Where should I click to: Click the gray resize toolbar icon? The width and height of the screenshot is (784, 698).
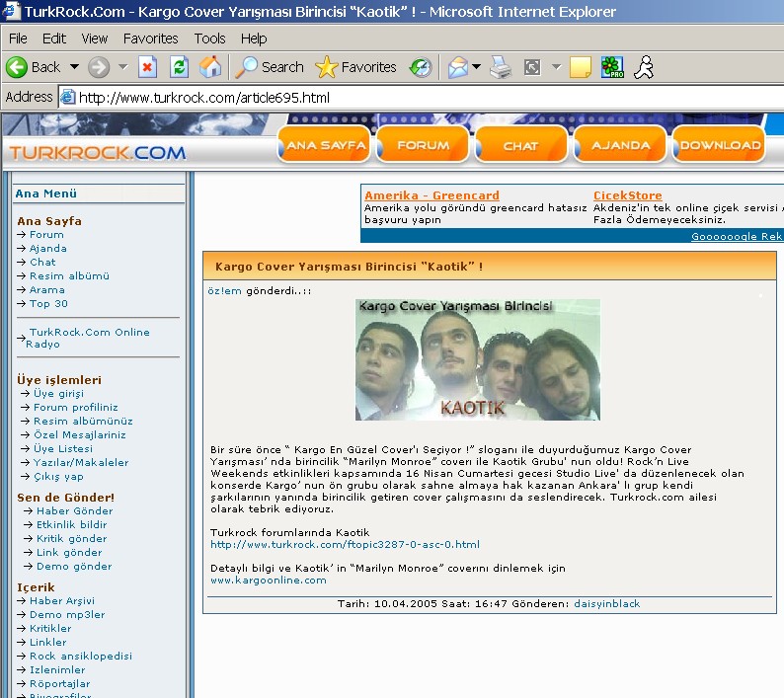[x=532, y=67]
